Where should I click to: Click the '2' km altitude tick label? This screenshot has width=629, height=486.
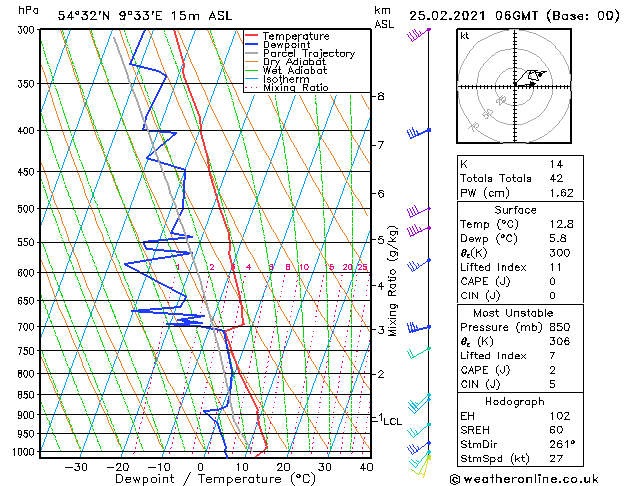click(x=381, y=374)
